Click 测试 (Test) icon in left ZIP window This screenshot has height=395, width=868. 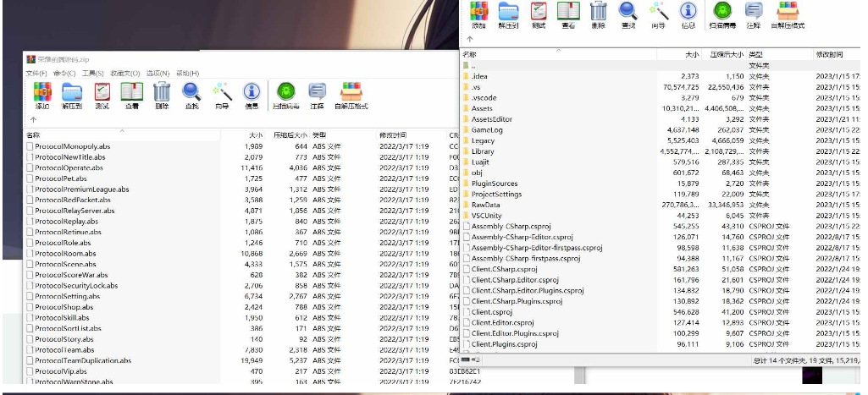pos(102,95)
